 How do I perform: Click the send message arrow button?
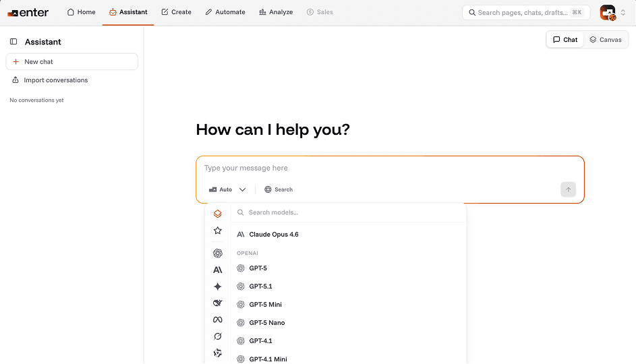pos(568,189)
